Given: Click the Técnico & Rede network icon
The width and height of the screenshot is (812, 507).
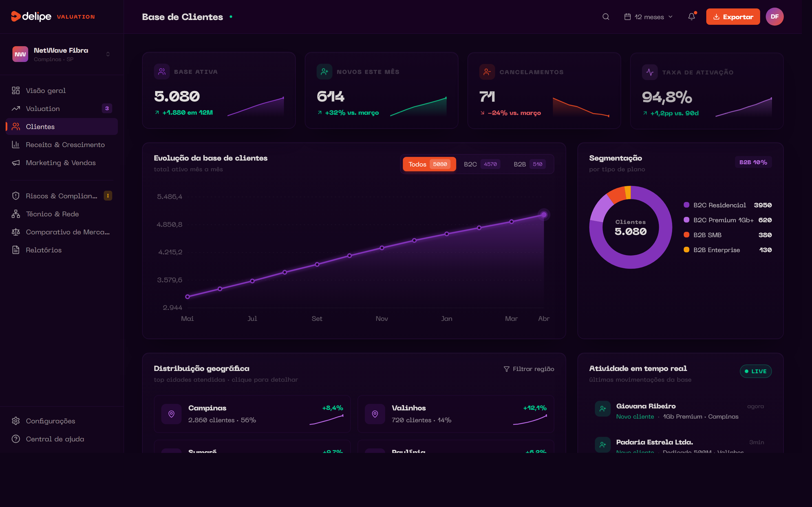Looking at the screenshot, I should click(x=16, y=214).
